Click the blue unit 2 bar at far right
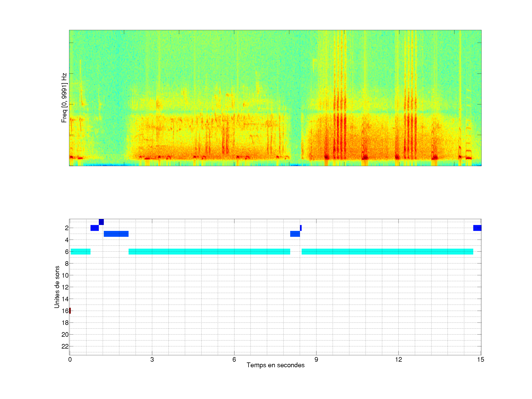This screenshot has width=532, height=399. pyautogui.click(x=477, y=228)
